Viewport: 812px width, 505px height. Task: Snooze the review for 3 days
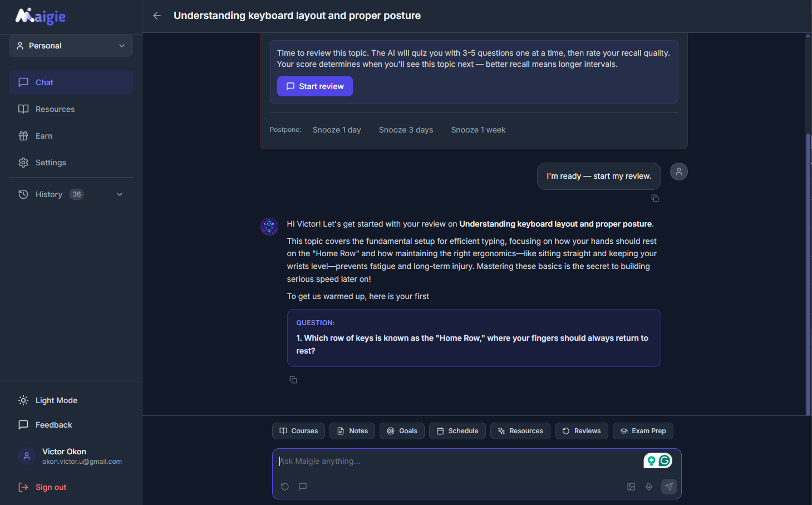point(406,130)
